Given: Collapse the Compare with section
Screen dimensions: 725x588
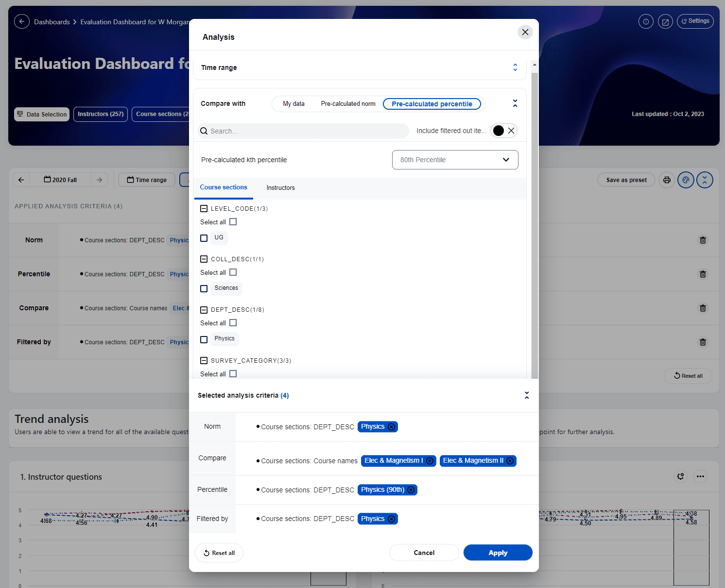Looking at the screenshot, I should point(515,103).
